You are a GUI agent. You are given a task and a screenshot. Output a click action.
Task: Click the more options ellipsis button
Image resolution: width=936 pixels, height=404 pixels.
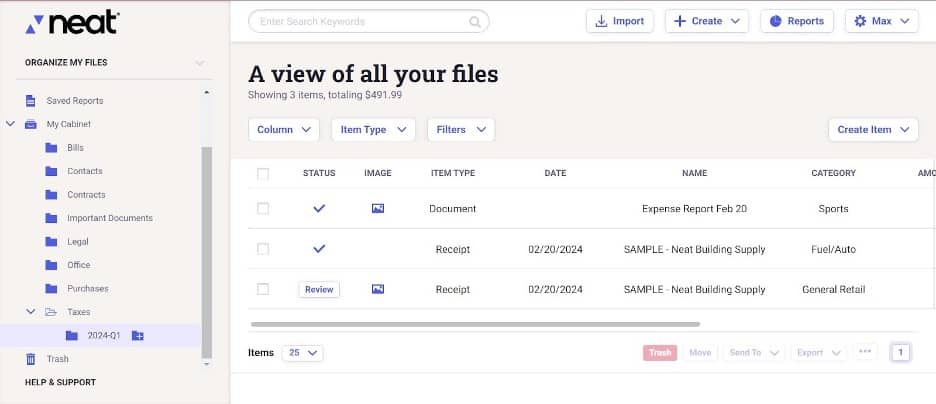point(865,352)
